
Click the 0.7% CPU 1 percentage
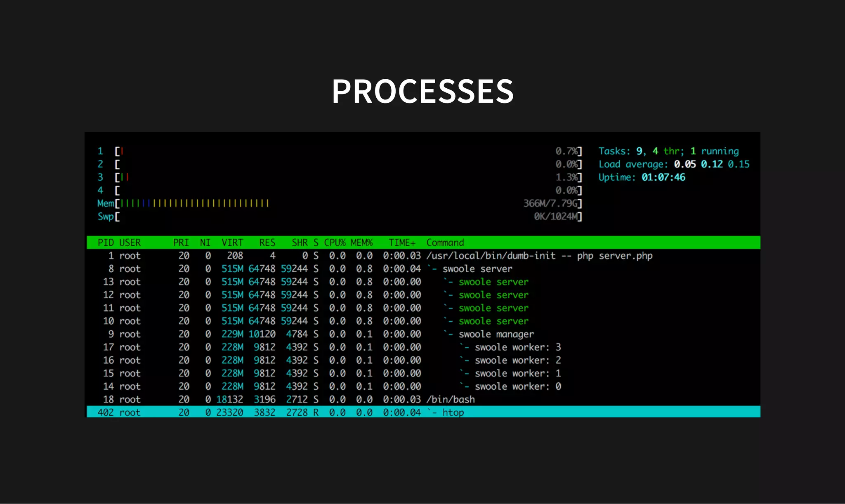click(x=566, y=151)
